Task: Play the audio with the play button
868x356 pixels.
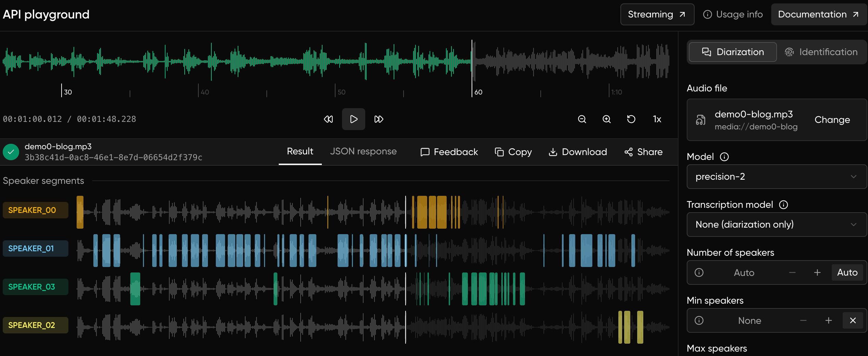Action: coord(354,119)
